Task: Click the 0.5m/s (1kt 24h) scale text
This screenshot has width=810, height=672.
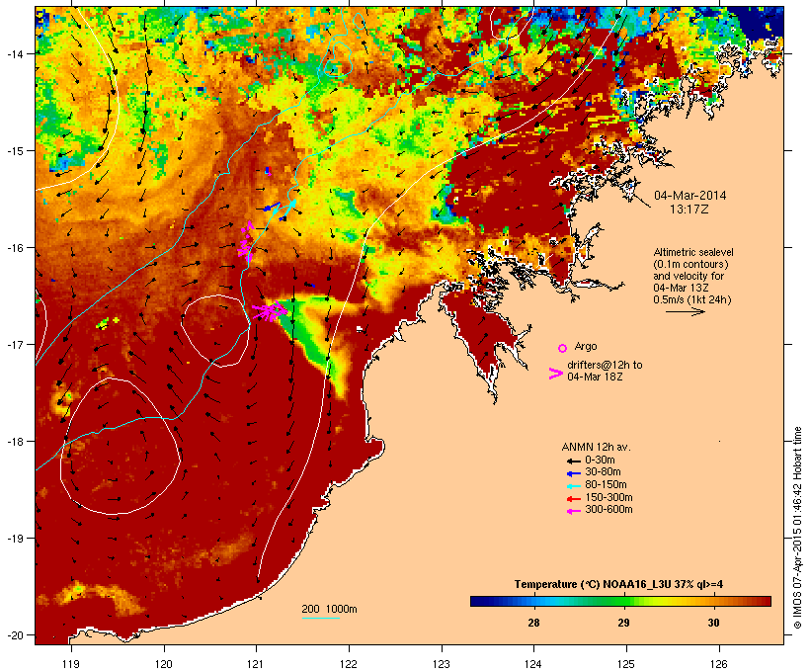Action: 692,299
